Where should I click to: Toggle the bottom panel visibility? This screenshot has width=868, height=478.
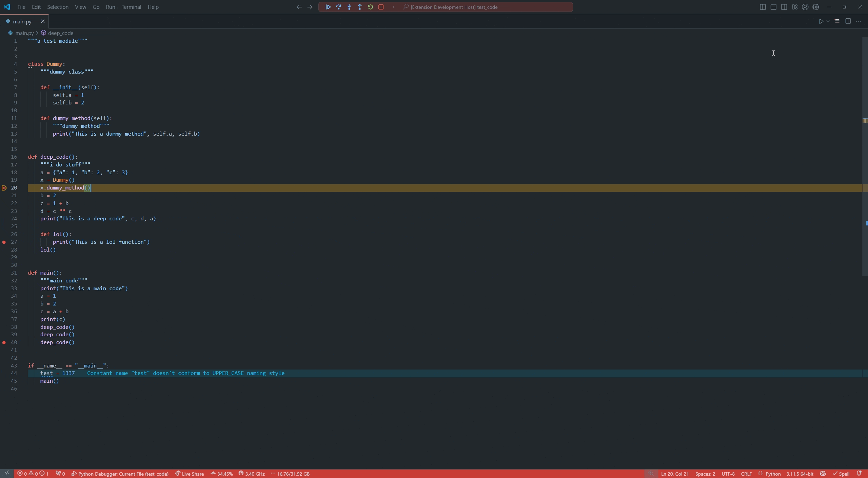[773, 7]
